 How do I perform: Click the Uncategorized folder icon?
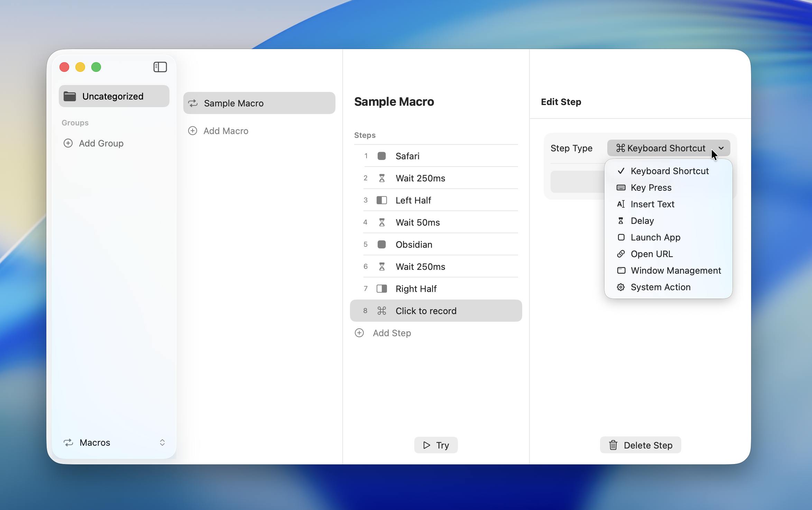pos(70,96)
